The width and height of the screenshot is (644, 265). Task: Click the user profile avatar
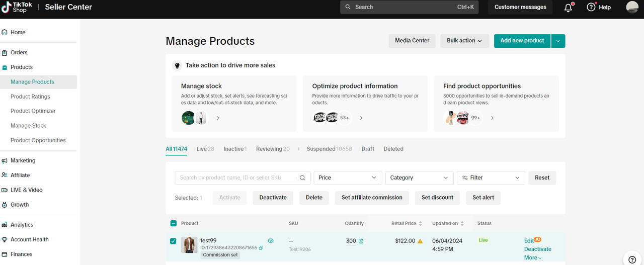[x=632, y=7]
